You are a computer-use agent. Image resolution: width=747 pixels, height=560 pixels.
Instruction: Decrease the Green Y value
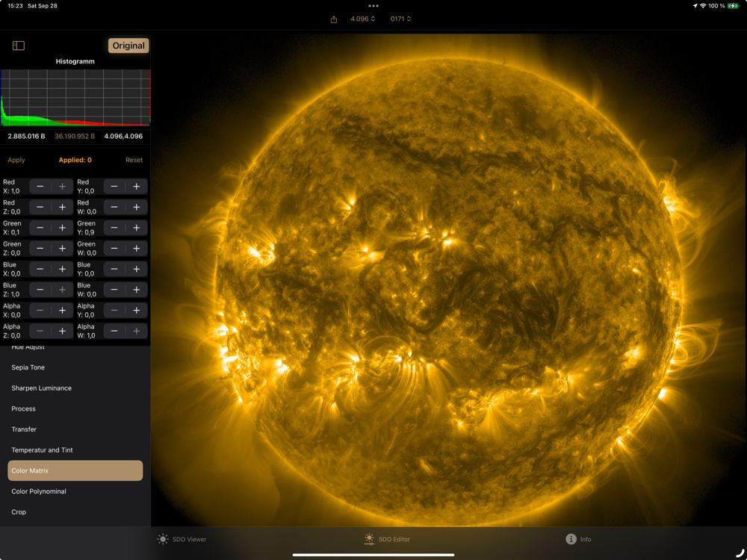(x=114, y=228)
